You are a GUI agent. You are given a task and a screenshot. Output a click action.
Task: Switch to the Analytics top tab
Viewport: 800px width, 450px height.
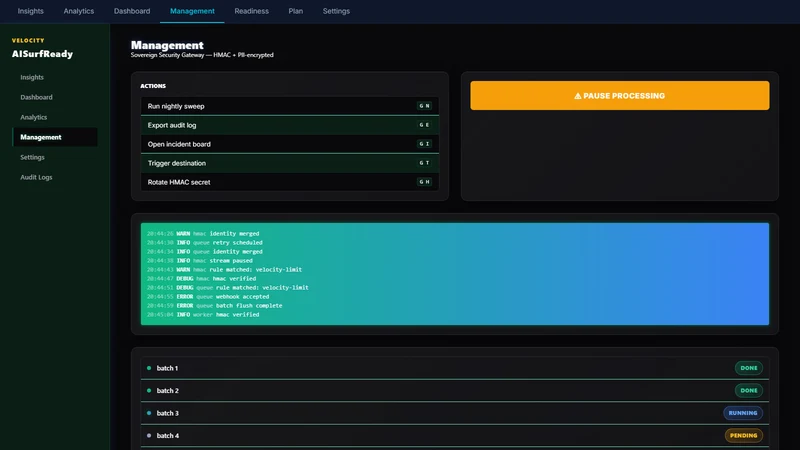[79, 11]
